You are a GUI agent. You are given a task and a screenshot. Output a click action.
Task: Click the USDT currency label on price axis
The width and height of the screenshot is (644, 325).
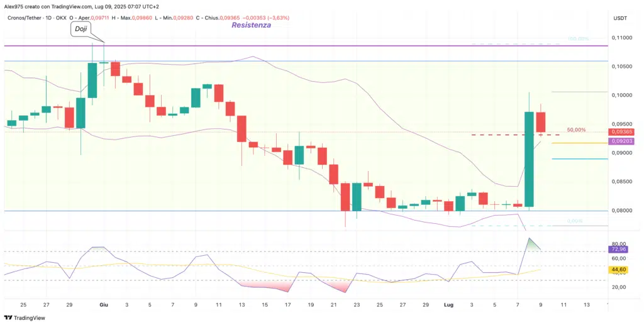pos(620,18)
